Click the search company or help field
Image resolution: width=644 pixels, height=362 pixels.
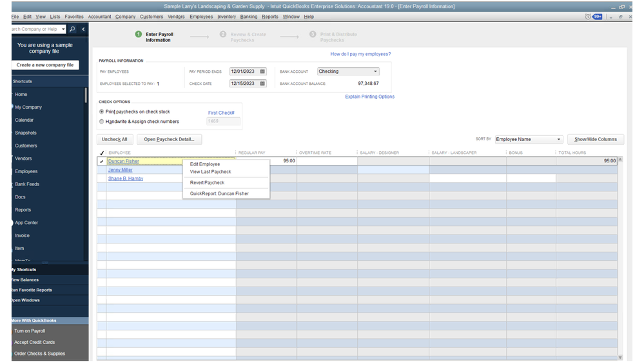coord(35,29)
